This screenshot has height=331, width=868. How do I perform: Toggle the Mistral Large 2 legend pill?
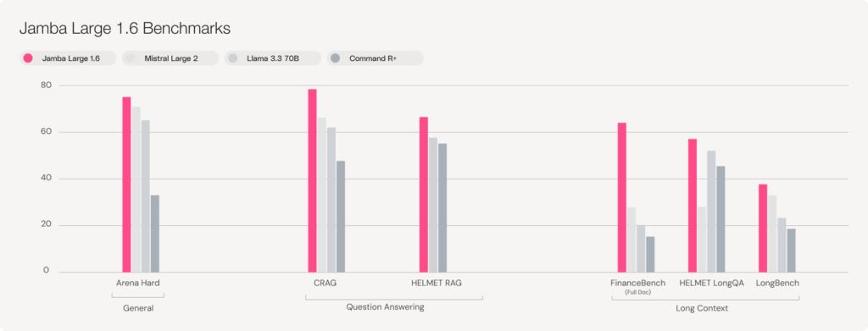point(170,58)
